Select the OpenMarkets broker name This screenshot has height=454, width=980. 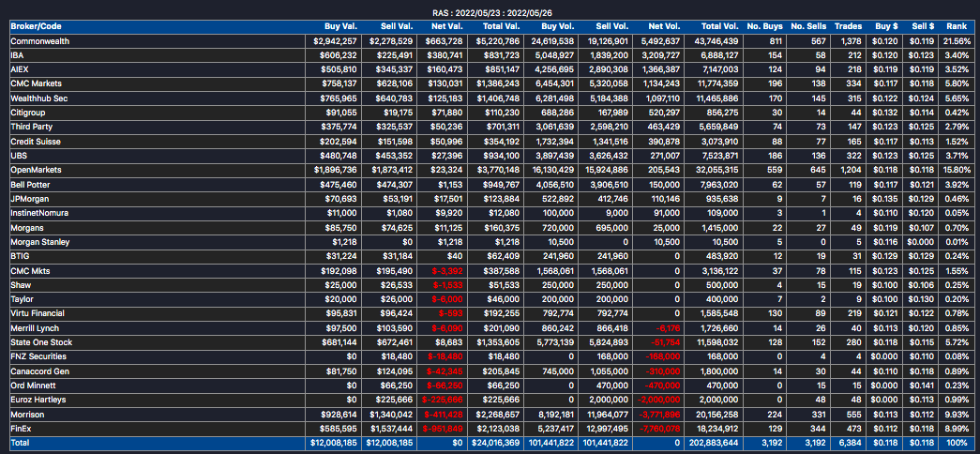point(37,170)
